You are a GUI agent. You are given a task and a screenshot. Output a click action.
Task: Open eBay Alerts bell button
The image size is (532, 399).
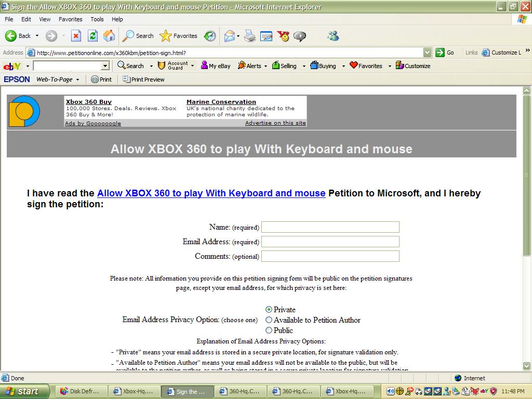[x=249, y=66]
